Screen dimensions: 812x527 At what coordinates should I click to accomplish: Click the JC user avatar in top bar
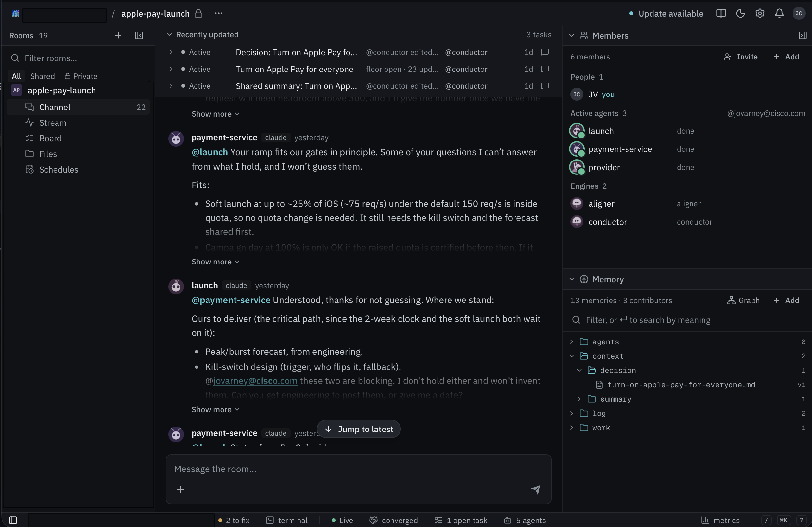799,13
